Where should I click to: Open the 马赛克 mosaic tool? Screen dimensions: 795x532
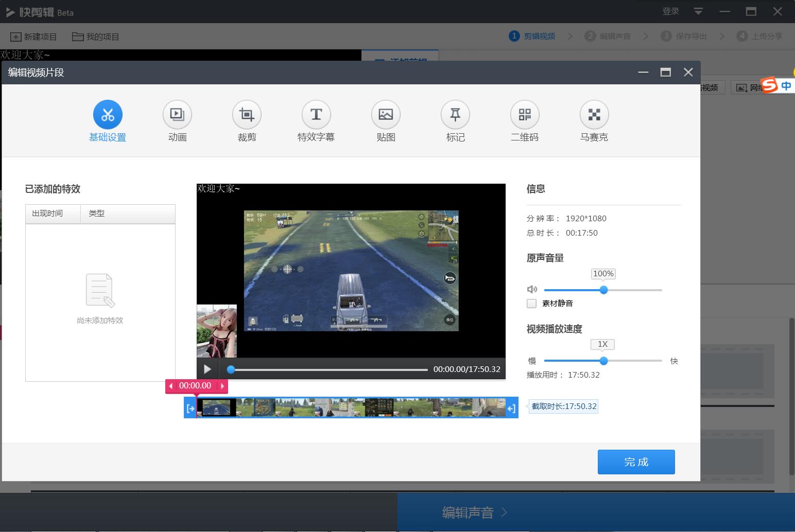[594, 114]
